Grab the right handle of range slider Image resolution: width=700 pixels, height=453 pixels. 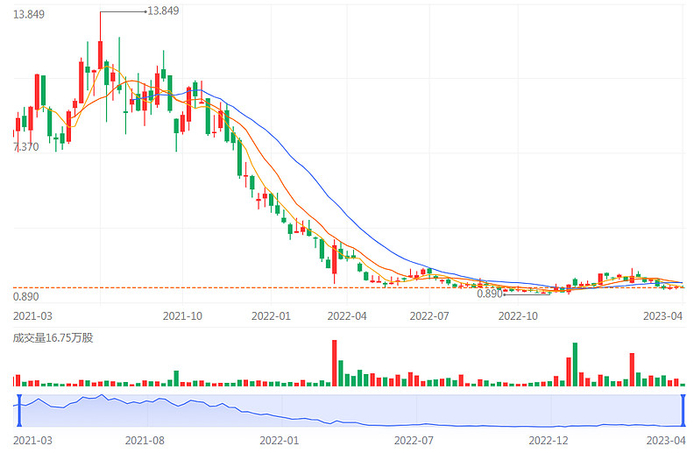pos(683,410)
